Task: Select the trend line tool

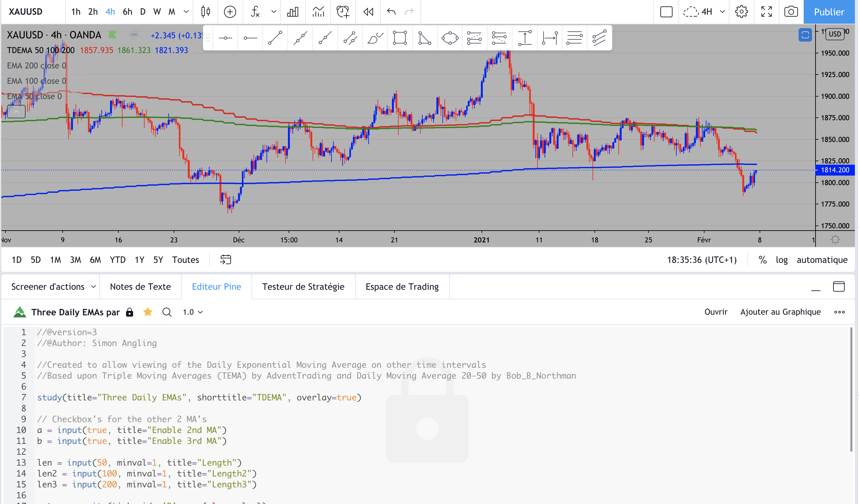Action: pyautogui.click(x=275, y=38)
